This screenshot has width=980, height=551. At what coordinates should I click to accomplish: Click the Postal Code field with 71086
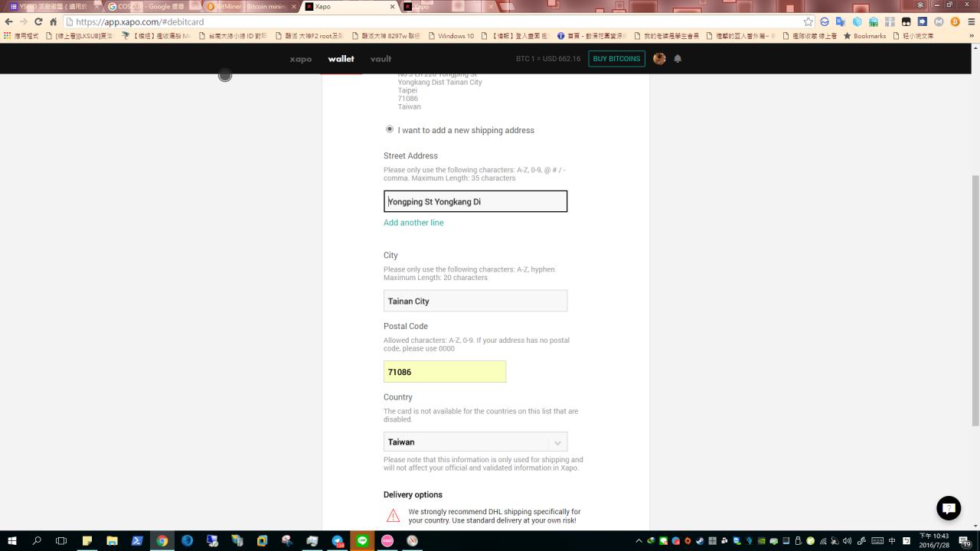click(x=445, y=372)
